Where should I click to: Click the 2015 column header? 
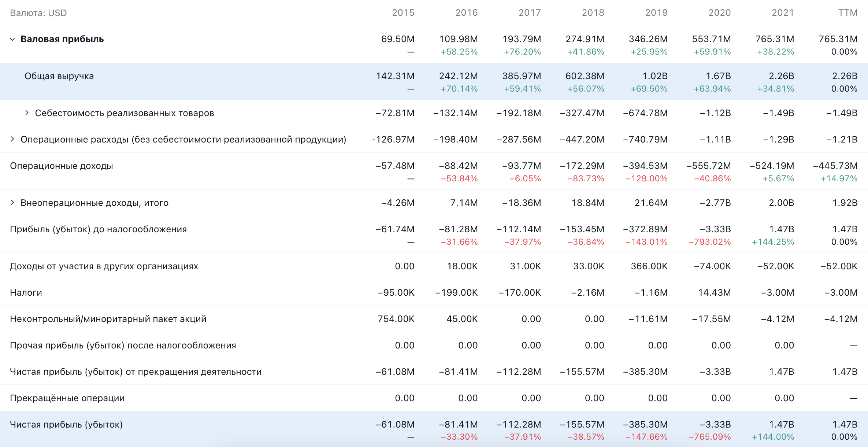pos(403,13)
